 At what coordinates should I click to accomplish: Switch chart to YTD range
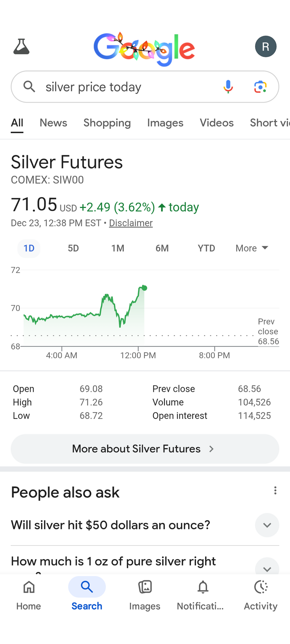[x=206, y=248]
